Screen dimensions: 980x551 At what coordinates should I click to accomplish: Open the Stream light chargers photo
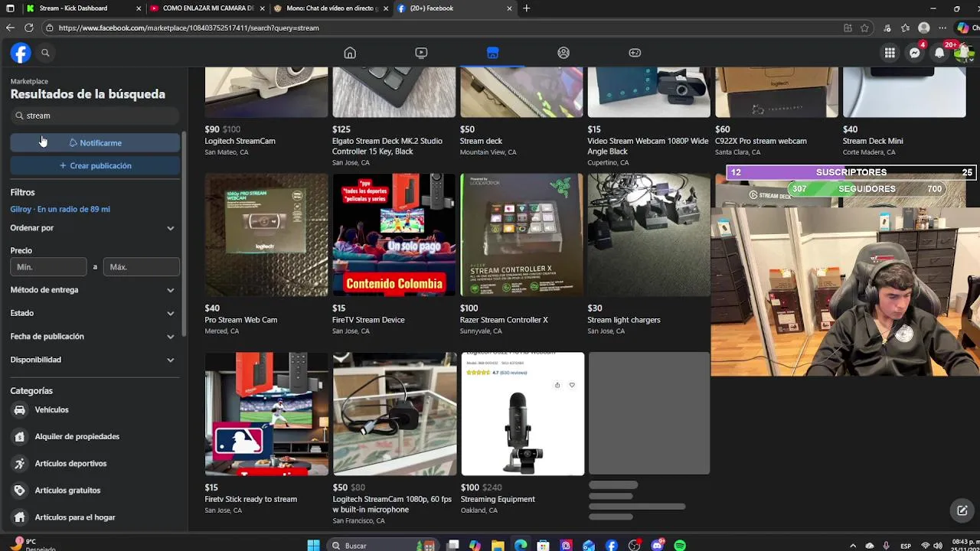coord(648,235)
